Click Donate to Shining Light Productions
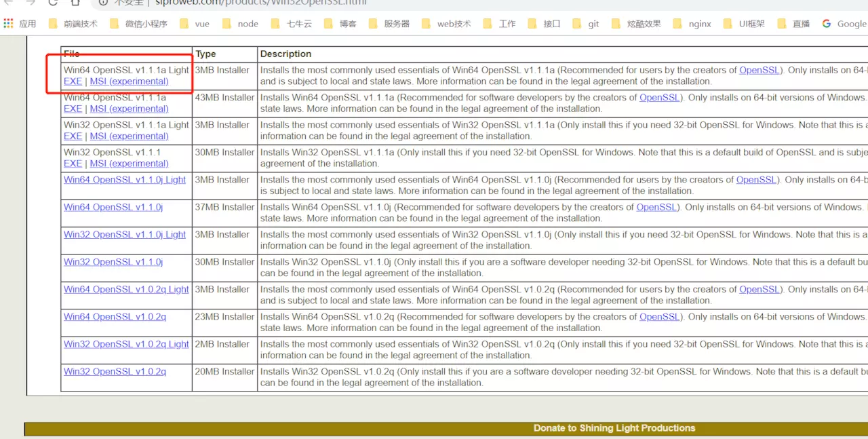 click(x=614, y=427)
